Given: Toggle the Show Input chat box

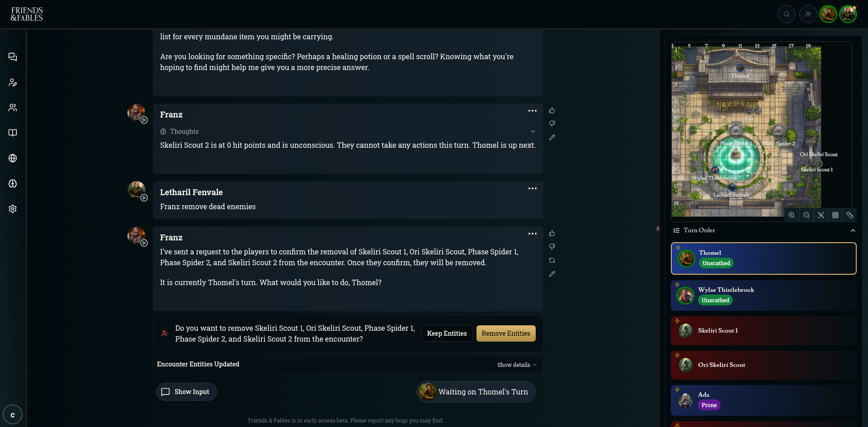Looking at the screenshot, I should coord(186,392).
